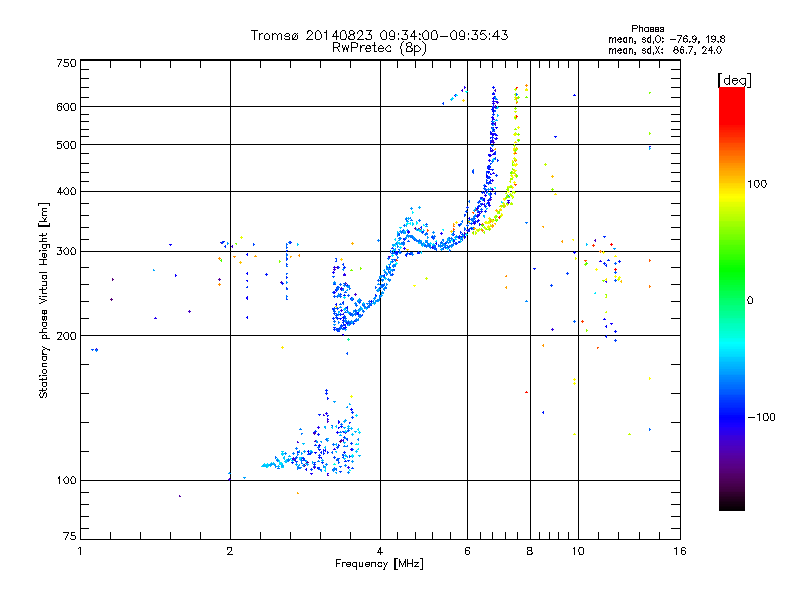800x600 pixels.
Task: Click the 'mean, sd,O: -76.9, 19.8' text
Action: 666,39
